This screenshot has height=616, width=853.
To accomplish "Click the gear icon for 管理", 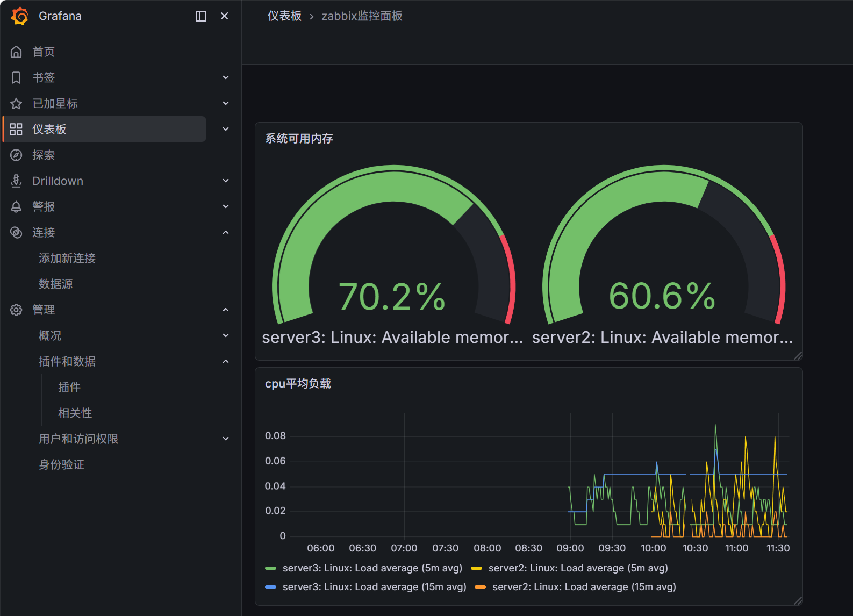I will [x=16, y=310].
